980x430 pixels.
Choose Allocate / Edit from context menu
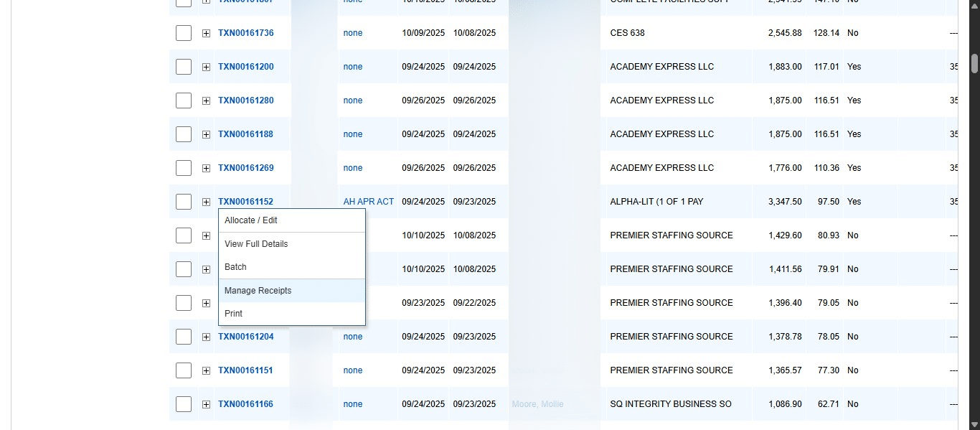pos(250,220)
